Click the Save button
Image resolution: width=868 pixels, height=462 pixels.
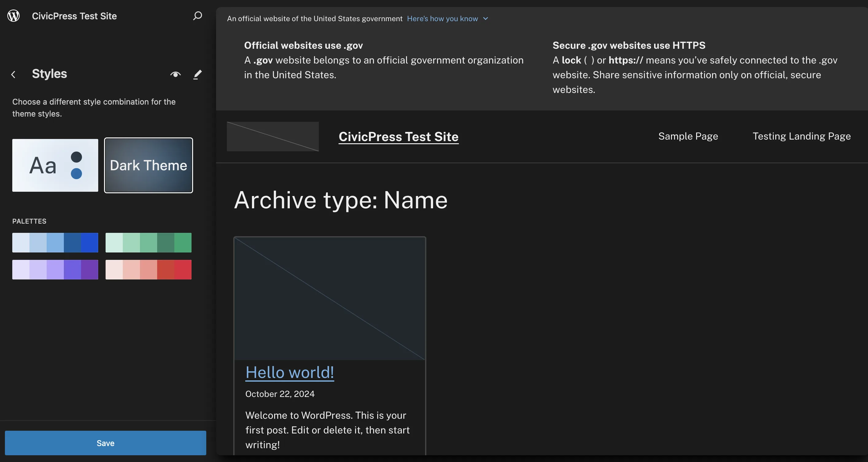click(x=106, y=443)
